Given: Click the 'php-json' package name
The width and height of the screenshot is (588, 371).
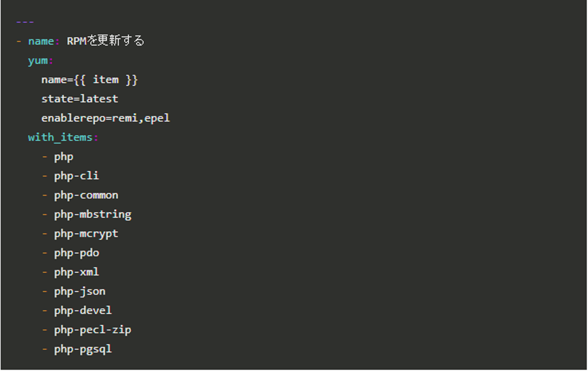Looking at the screenshot, I should (80, 291).
